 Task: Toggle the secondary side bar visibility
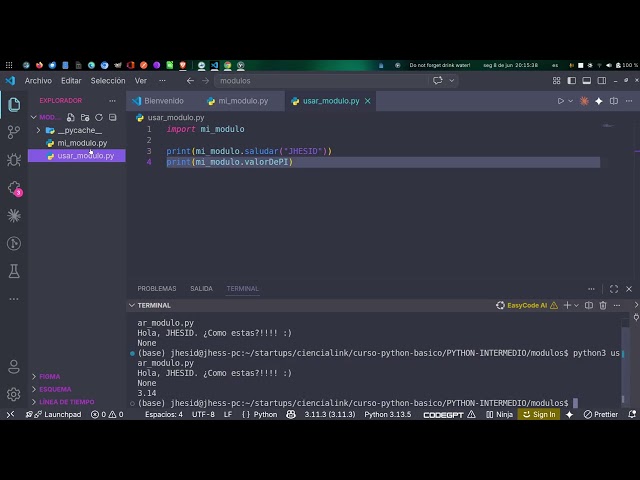click(602, 81)
